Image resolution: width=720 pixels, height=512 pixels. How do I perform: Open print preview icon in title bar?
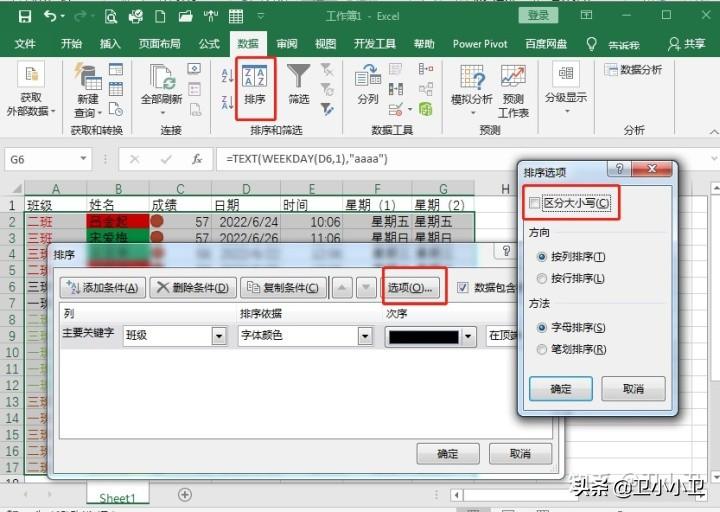coord(111,17)
